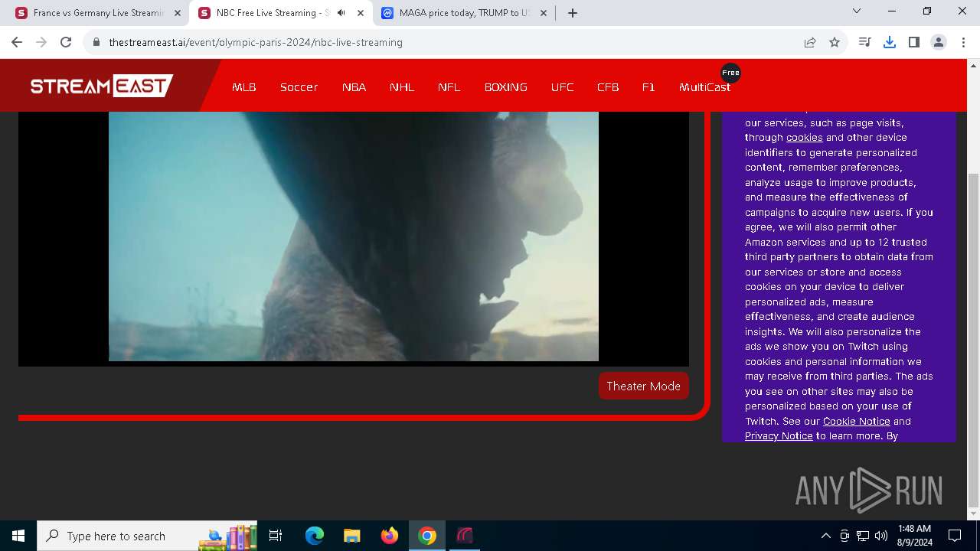View site information lock icon
The width and height of the screenshot is (980, 551).
point(96,42)
